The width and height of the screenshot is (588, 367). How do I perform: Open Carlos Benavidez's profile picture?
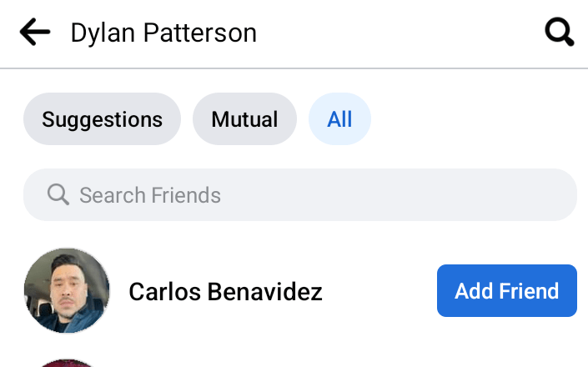(67, 290)
